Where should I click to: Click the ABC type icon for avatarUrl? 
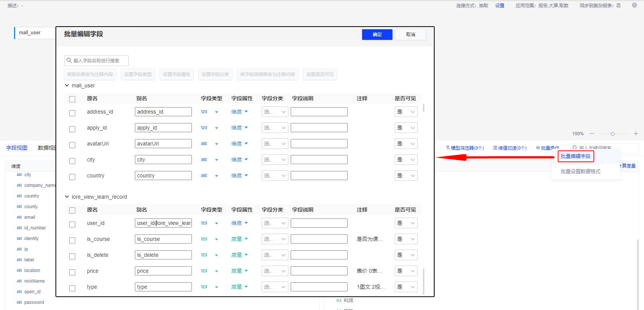(x=204, y=144)
